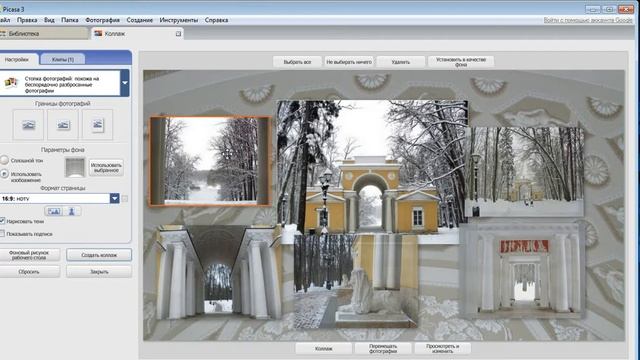
Task: Click the Не выбирать ничего button
Action: tap(349, 62)
